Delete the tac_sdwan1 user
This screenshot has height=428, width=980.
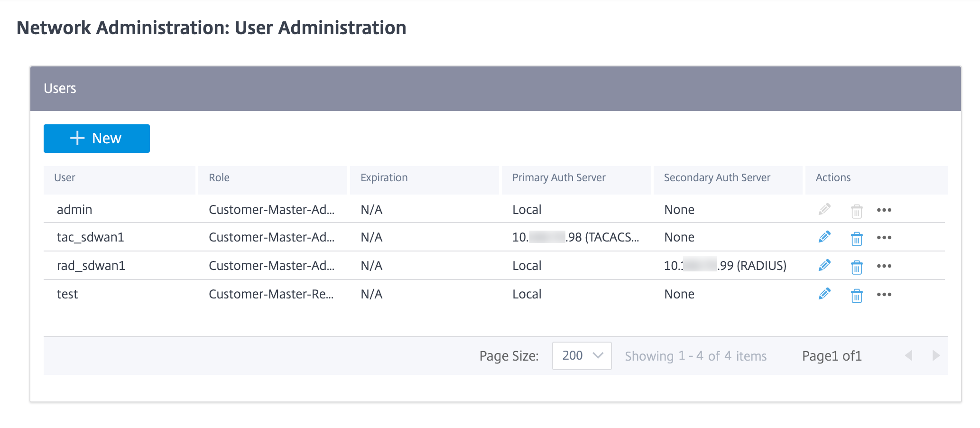[857, 238]
